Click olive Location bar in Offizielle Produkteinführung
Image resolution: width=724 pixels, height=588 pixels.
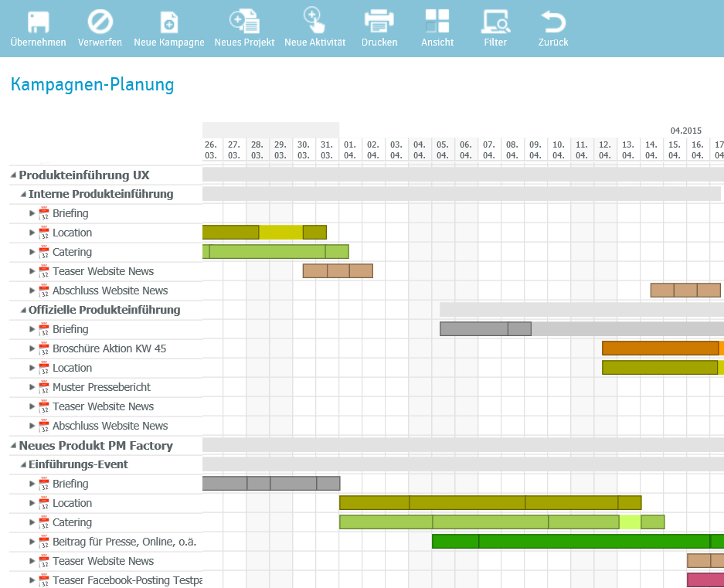point(663,368)
